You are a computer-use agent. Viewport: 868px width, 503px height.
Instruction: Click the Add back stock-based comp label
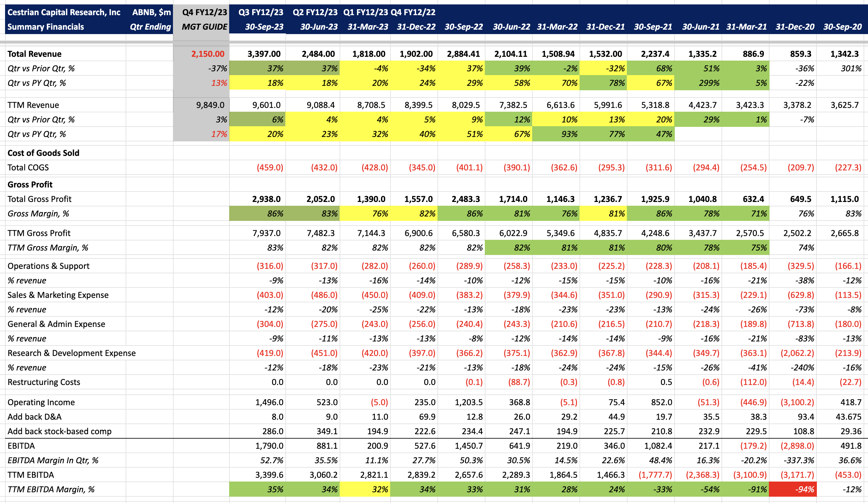(60, 431)
